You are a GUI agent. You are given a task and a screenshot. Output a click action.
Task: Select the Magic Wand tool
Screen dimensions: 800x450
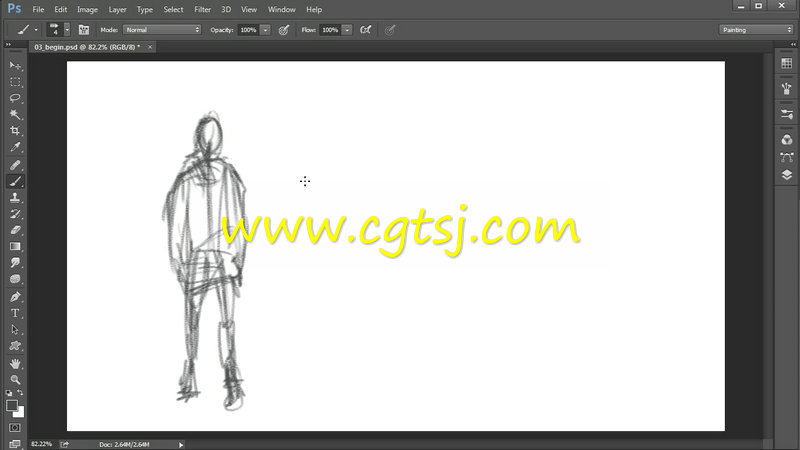(x=15, y=114)
